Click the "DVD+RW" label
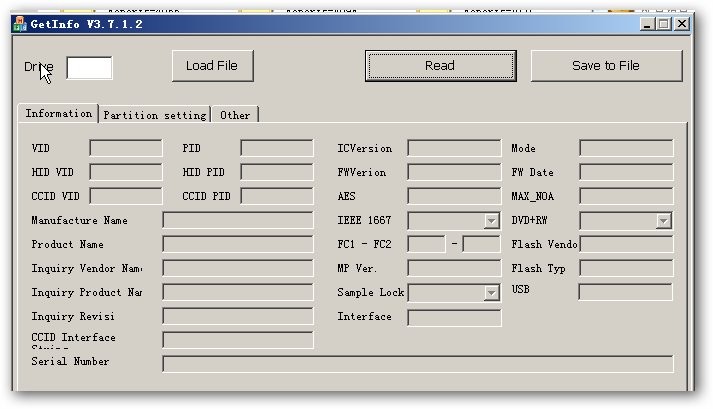 pyautogui.click(x=529, y=220)
